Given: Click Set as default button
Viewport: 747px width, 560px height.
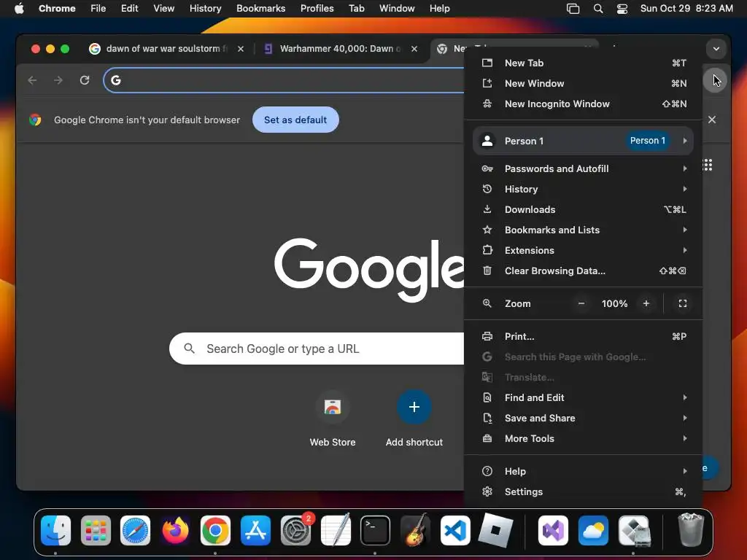Looking at the screenshot, I should [295, 120].
